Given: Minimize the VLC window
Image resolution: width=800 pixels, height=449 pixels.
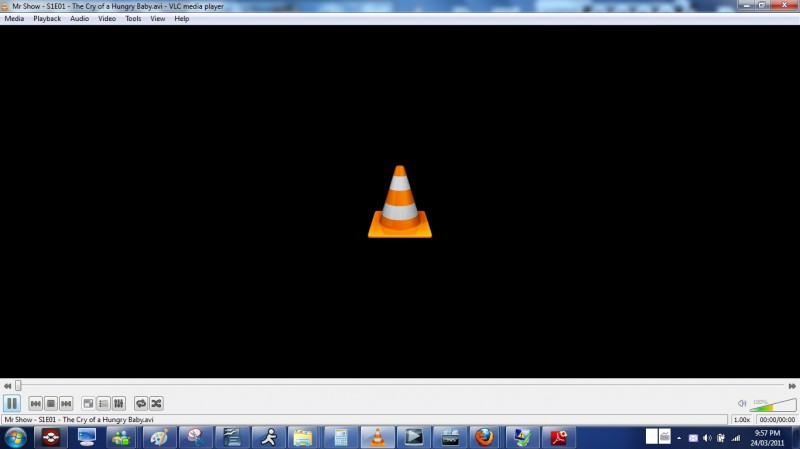Looking at the screenshot, I should [746, 5].
